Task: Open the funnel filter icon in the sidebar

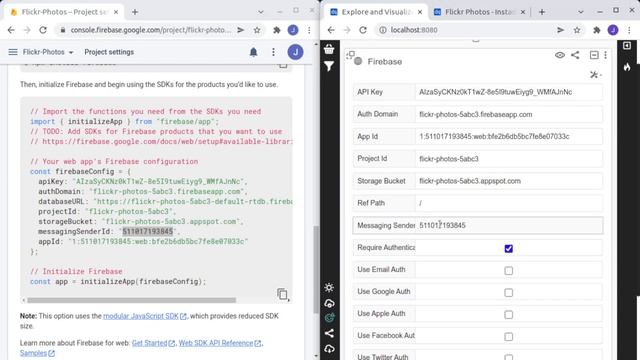Action: 329,66
